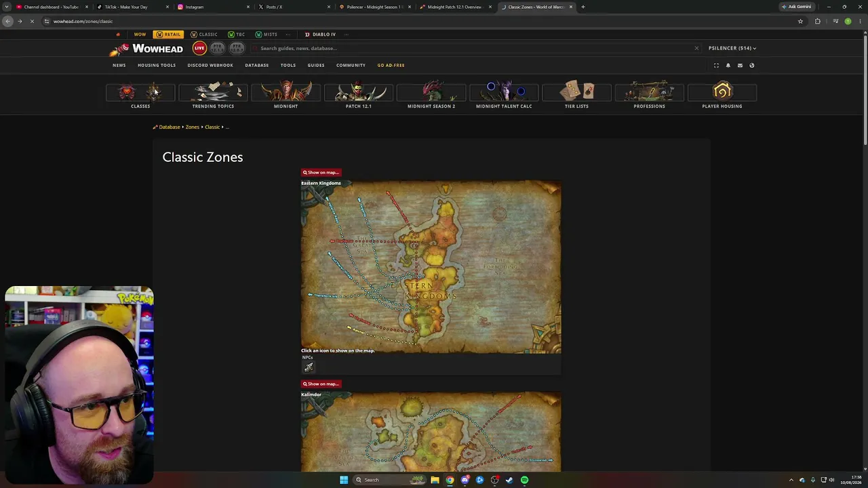868x488 pixels.
Task: Open the Diablo IV site link
Action: pyautogui.click(x=320, y=35)
